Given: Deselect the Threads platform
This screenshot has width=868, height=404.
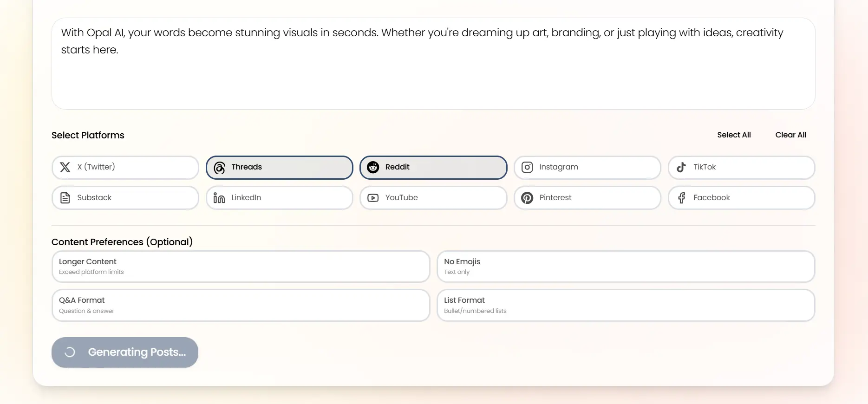Looking at the screenshot, I should click(280, 167).
